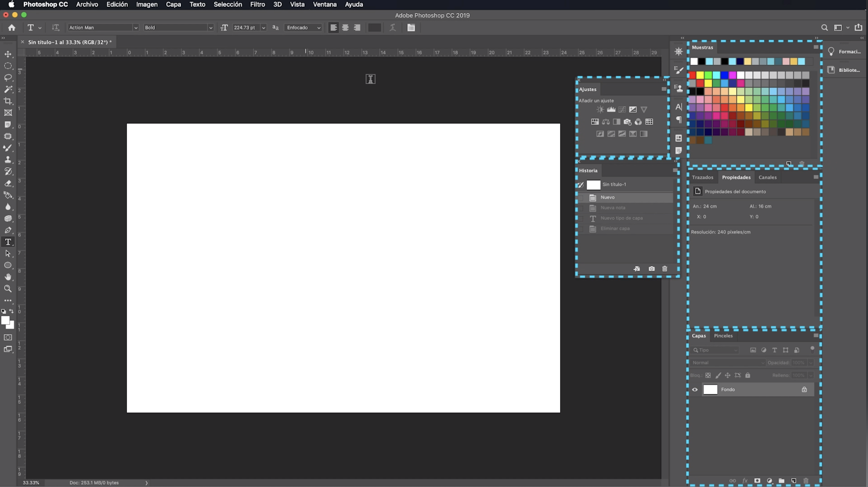
Task: Pick the red swatch in Muestras panel
Action: coord(692,75)
